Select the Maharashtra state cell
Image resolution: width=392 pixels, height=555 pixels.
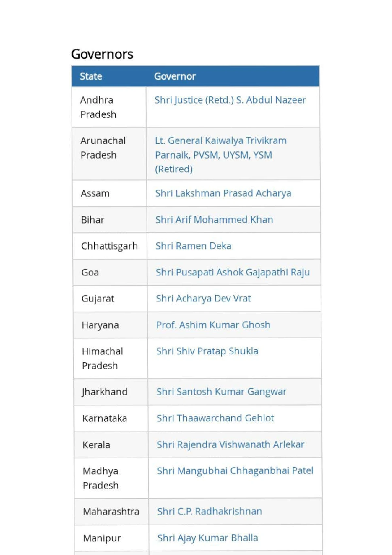click(111, 512)
